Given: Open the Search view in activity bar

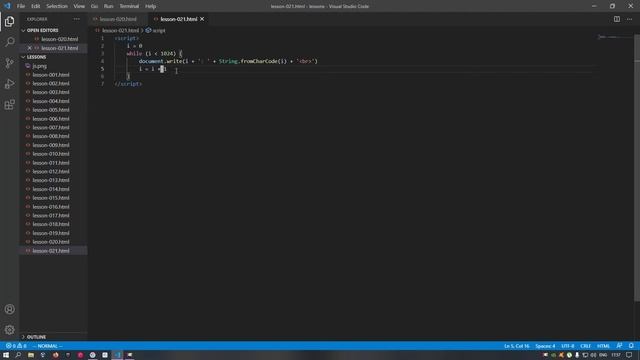Looking at the screenshot, I should [9, 42].
